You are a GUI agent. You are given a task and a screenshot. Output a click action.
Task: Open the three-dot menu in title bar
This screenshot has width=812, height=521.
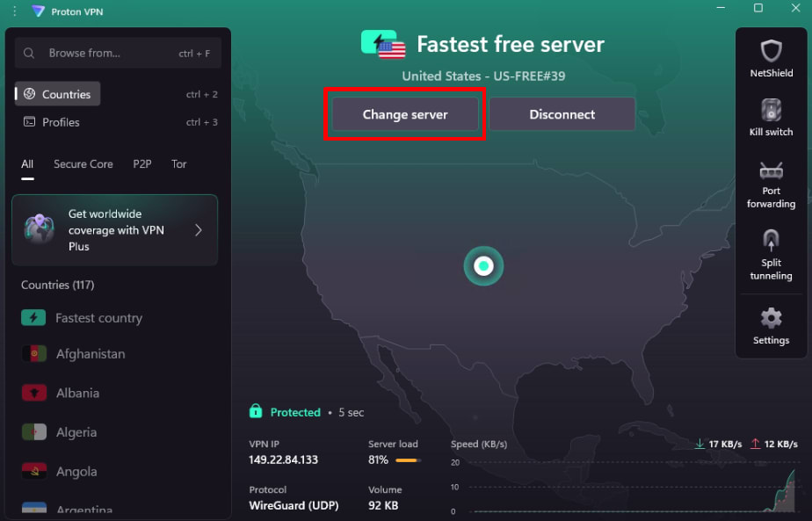point(14,11)
